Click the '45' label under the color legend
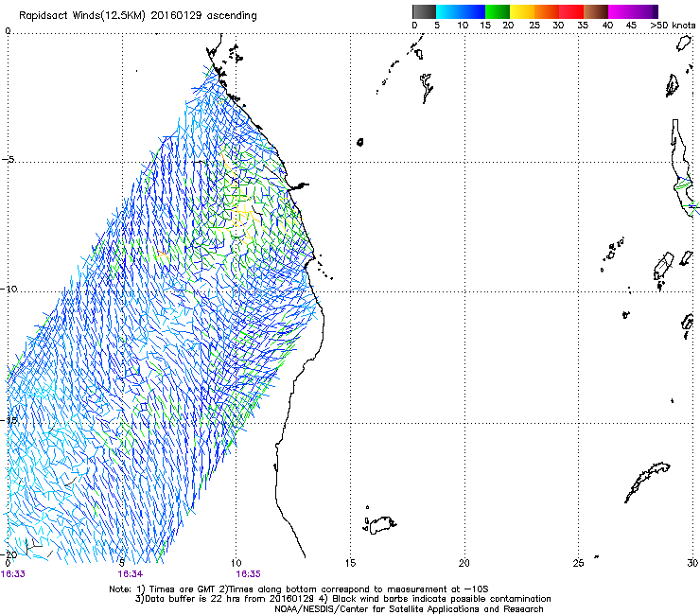 point(631,26)
